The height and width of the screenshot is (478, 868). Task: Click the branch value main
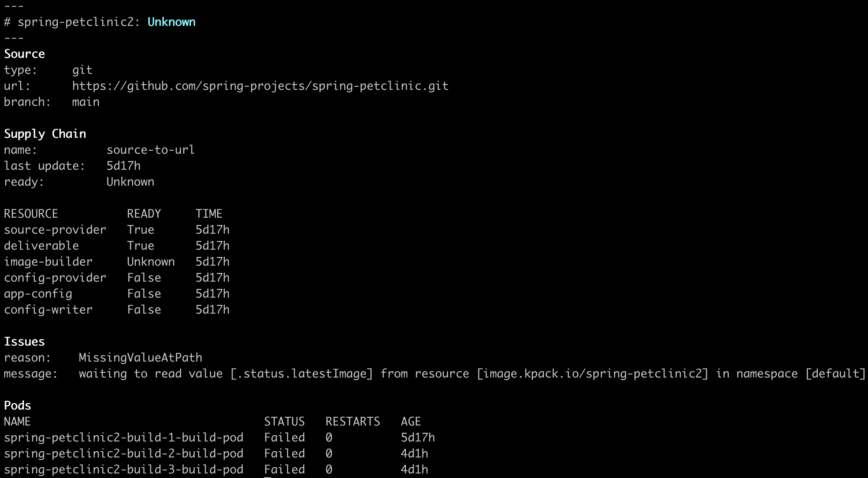click(86, 102)
